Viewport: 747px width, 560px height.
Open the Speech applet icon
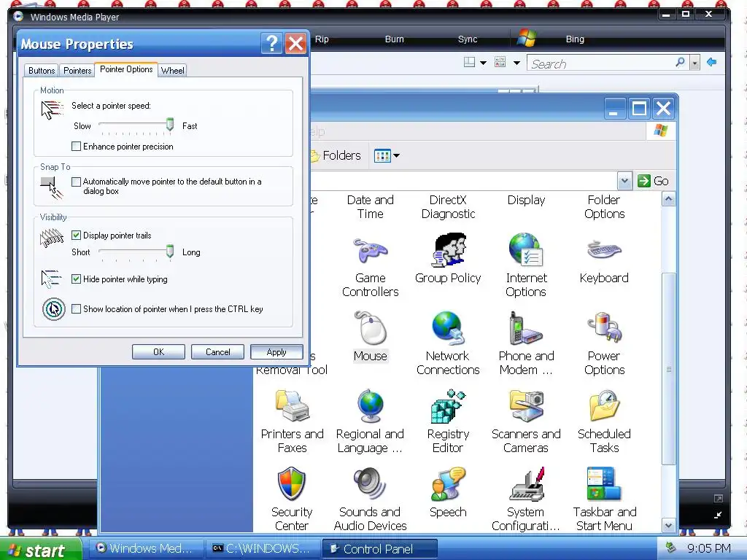point(448,484)
